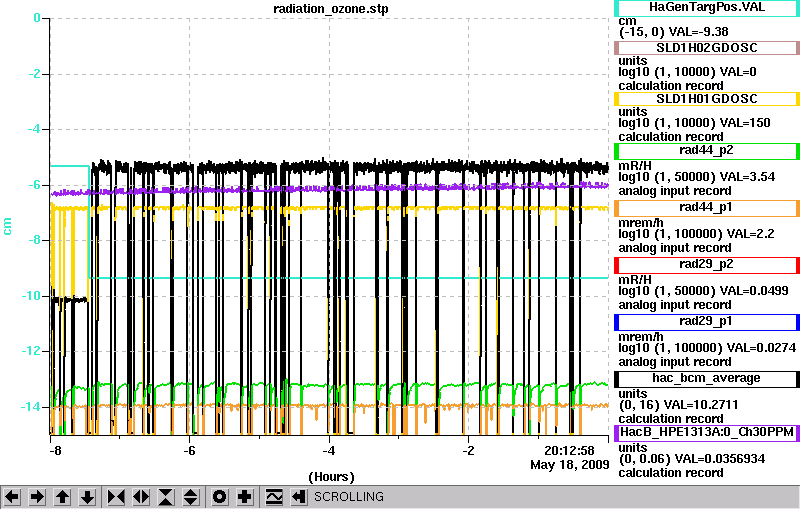Image resolution: width=800 pixels, height=509 pixels.
Task: Click the SCROLLING status label
Action: pyautogui.click(x=348, y=497)
